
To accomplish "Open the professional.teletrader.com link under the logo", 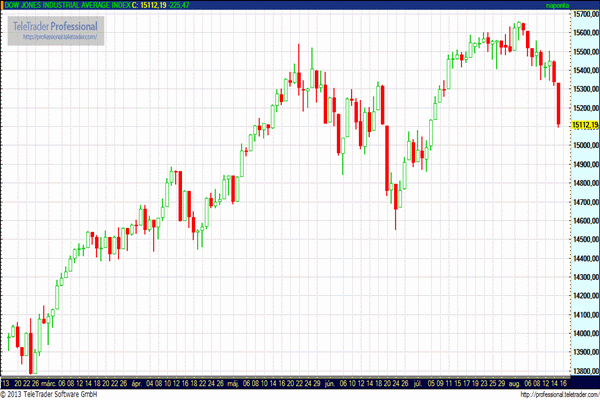I will point(55,37).
